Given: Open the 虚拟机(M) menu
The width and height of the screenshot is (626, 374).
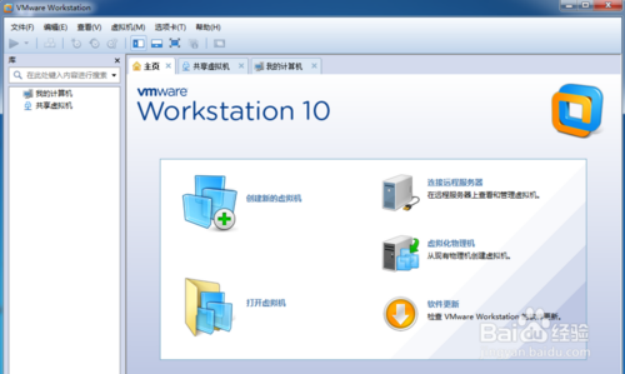Looking at the screenshot, I should (x=128, y=27).
